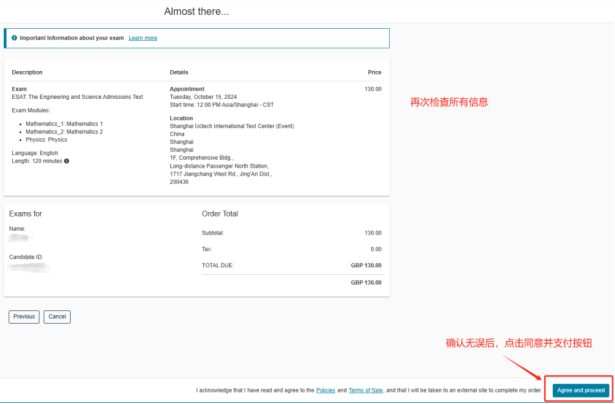Click the TOTAL DUE label
615x404 pixels.
pos(218,266)
